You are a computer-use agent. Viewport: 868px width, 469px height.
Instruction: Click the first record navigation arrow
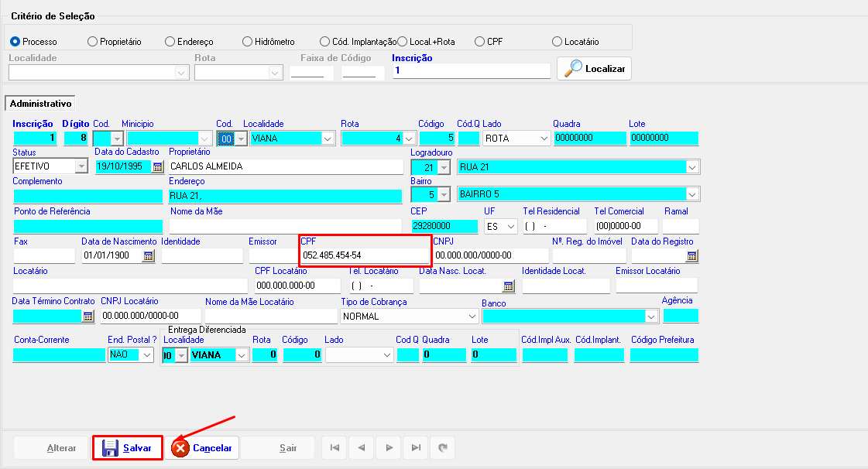(333, 448)
